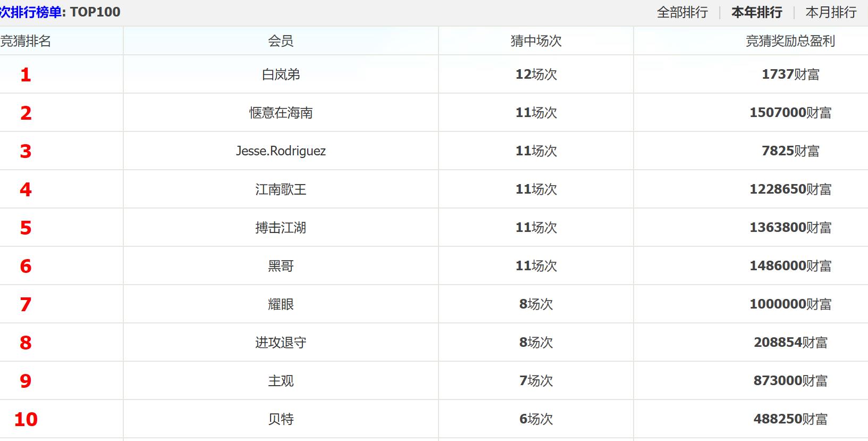The height and width of the screenshot is (441, 868).
Task: Click the 12场次 cell of rank one
Action: coord(536,74)
